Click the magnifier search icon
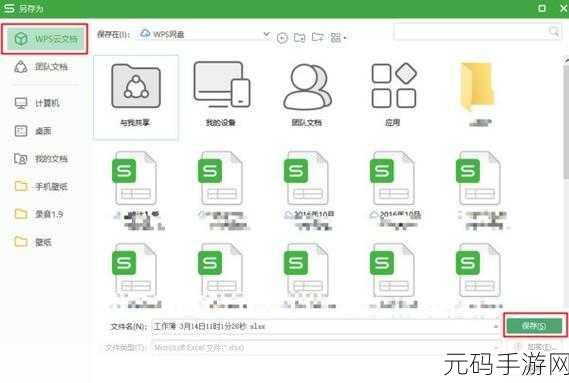Image resolution: width=569 pixels, height=383 pixels. [554, 32]
